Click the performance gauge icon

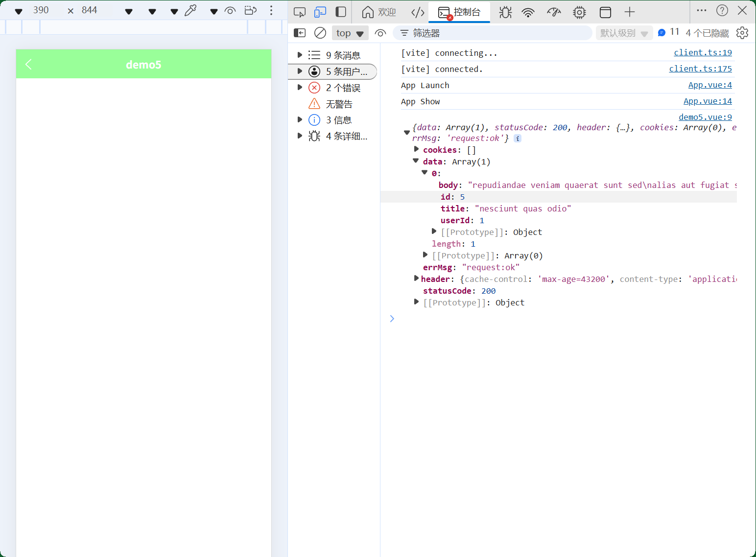point(553,12)
